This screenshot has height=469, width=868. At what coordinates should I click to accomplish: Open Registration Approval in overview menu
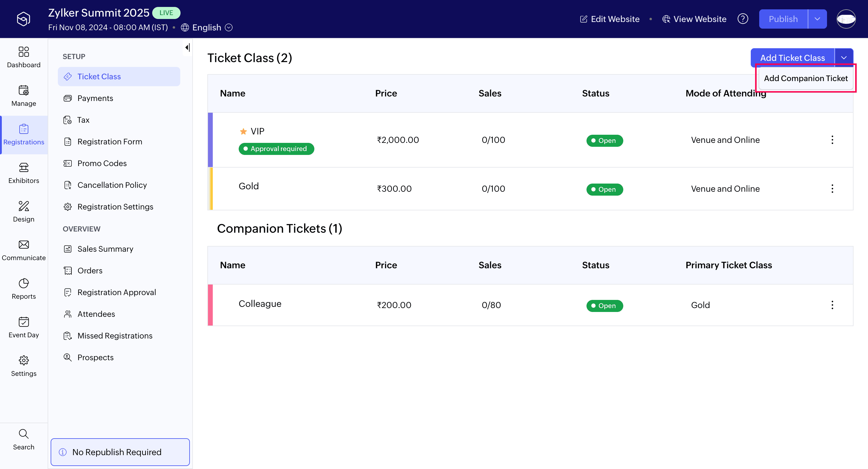coord(116,292)
